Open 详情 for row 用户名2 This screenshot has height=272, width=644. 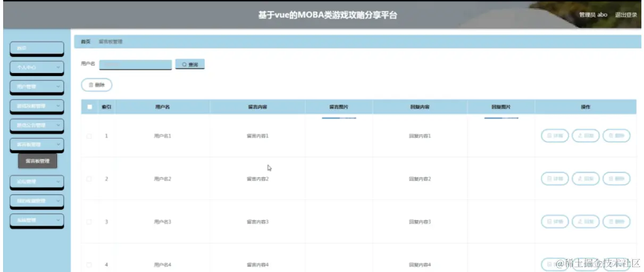coord(555,179)
